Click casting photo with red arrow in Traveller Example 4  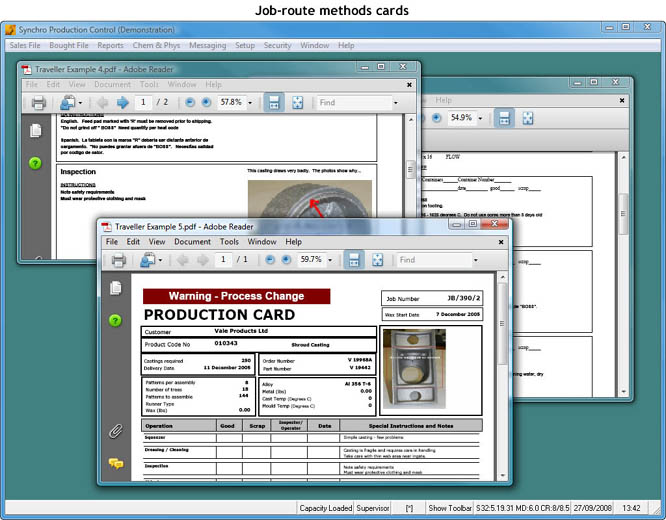coord(310,198)
